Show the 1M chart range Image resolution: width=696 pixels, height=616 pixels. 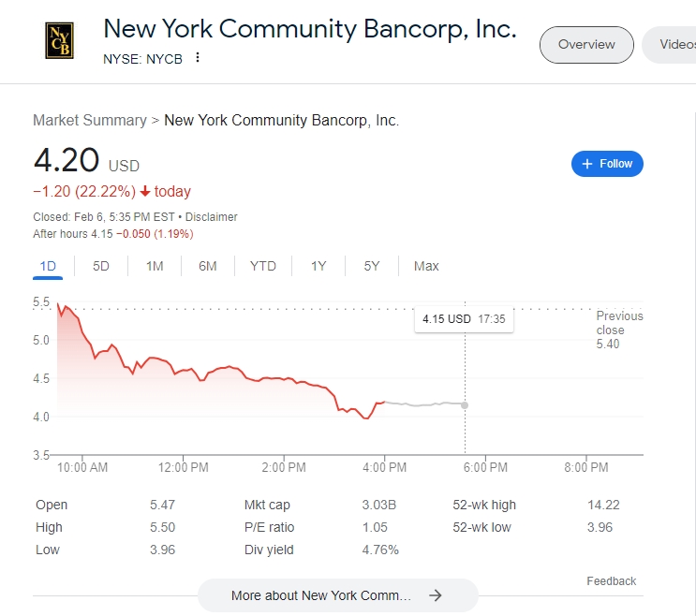pyautogui.click(x=155, y=266)
